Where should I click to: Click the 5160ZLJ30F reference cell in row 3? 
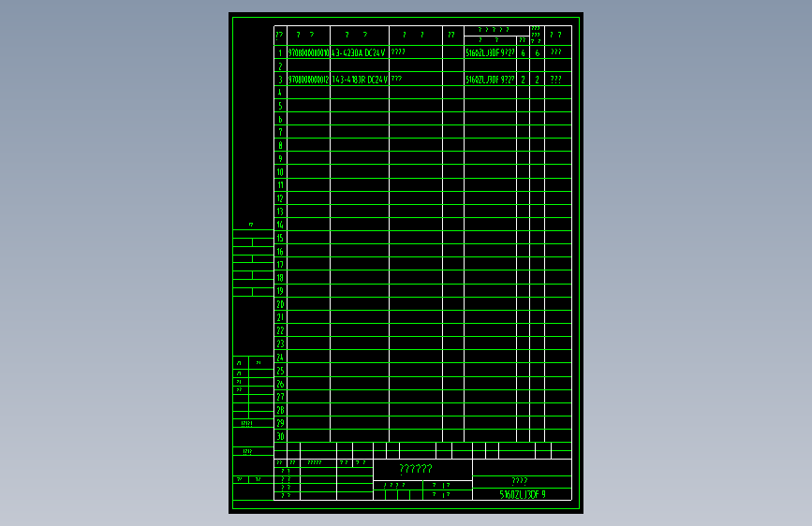point(490,80)
